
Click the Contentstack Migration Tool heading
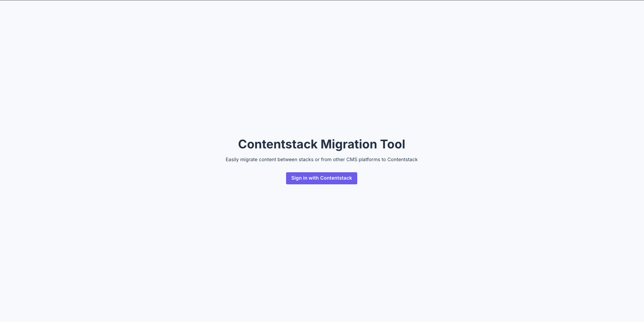[321, 144]
